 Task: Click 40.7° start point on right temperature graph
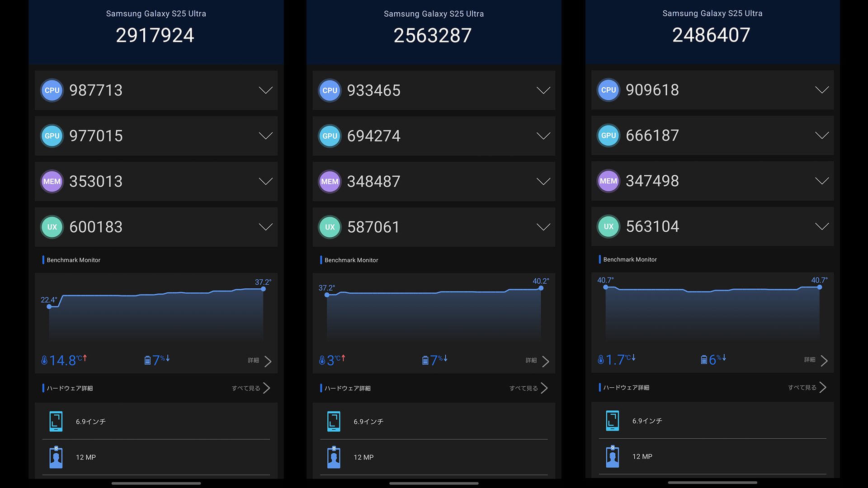605,287
